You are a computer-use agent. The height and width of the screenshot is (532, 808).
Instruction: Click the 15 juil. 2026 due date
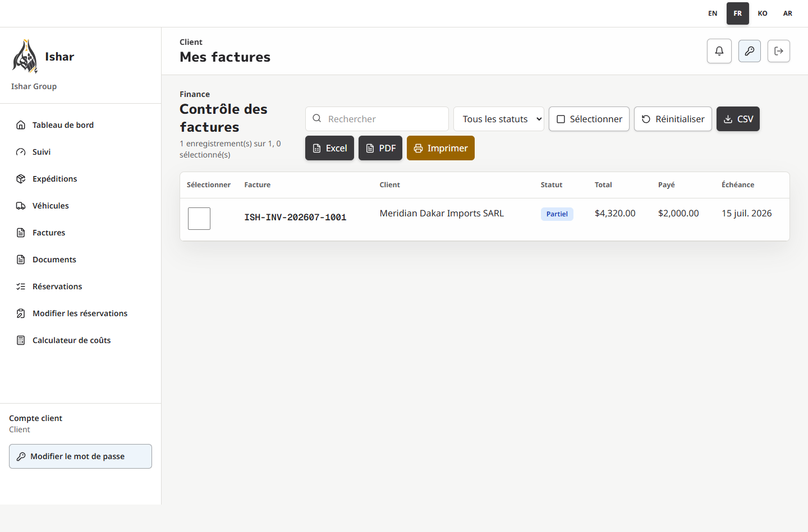pos(746,213)
